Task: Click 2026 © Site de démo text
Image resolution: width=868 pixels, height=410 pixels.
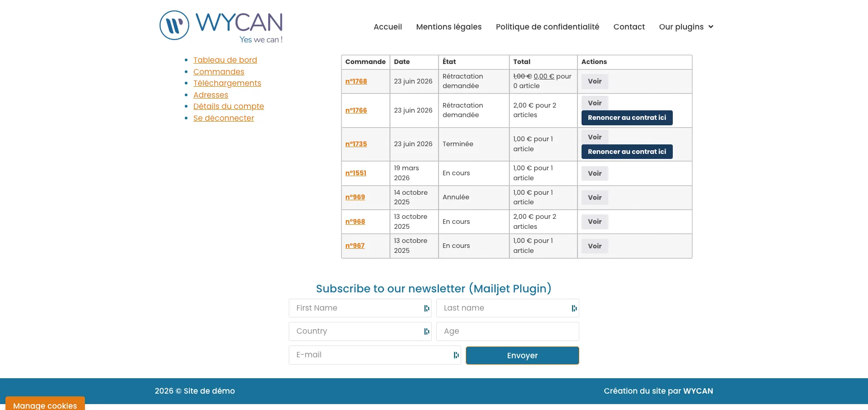Action: (x=195, y=391)
